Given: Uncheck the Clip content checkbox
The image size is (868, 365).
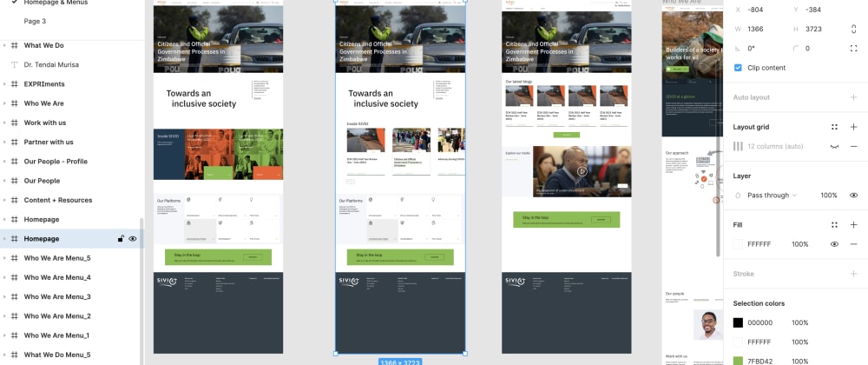Looking at the screenshot, I should tap(737, 68).
